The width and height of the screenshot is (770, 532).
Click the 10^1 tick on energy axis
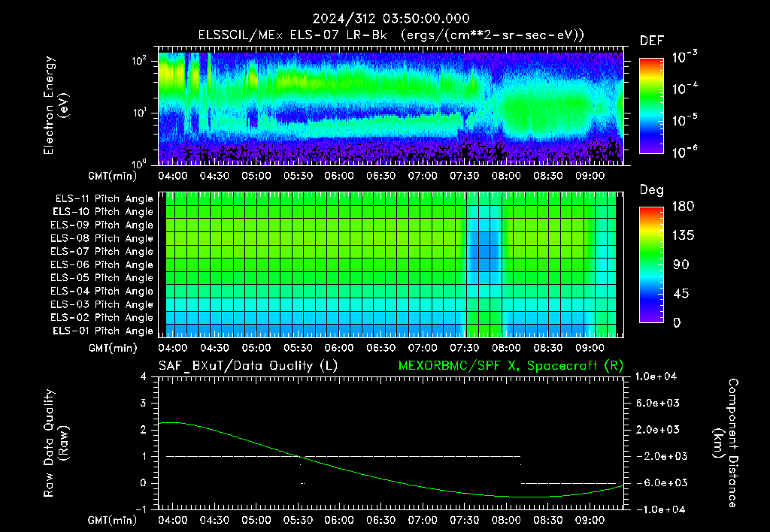[x=139, y=113]
